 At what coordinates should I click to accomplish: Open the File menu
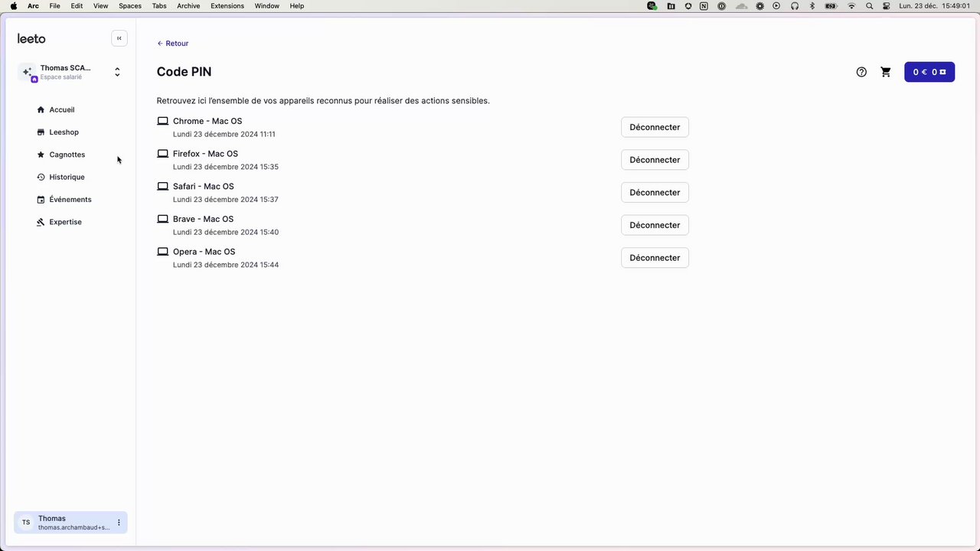(x=55, y=6)
